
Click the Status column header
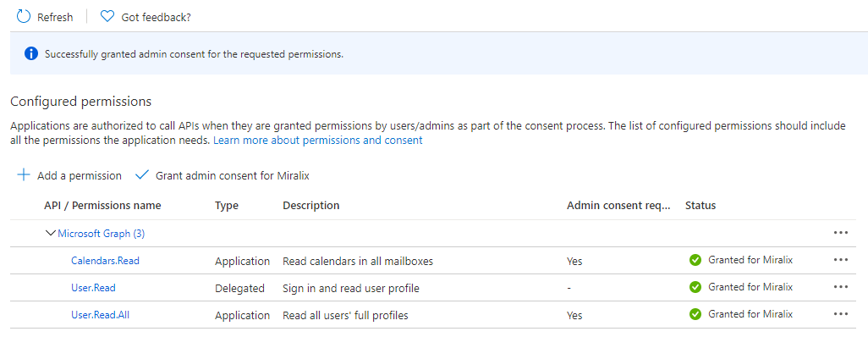[x=700, y=206]
